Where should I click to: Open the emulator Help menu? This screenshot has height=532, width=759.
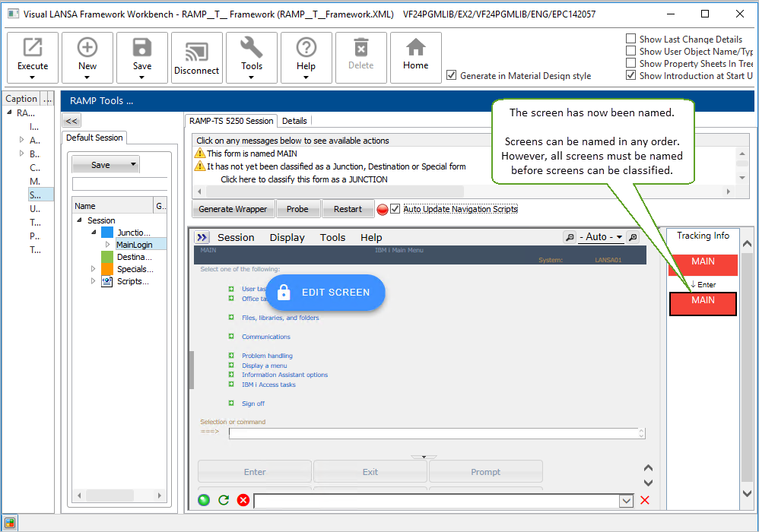pos(371,237)
